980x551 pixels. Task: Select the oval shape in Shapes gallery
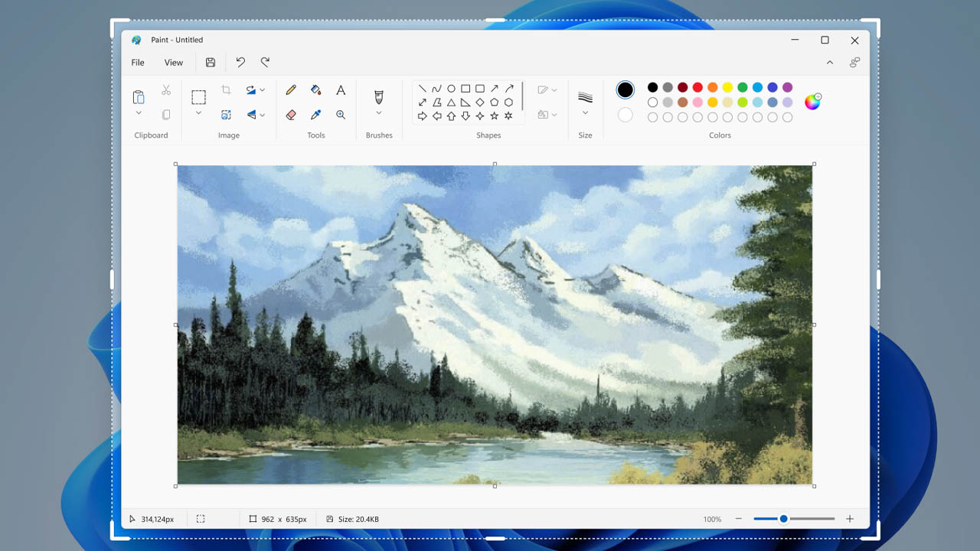(x=451, y=87)
